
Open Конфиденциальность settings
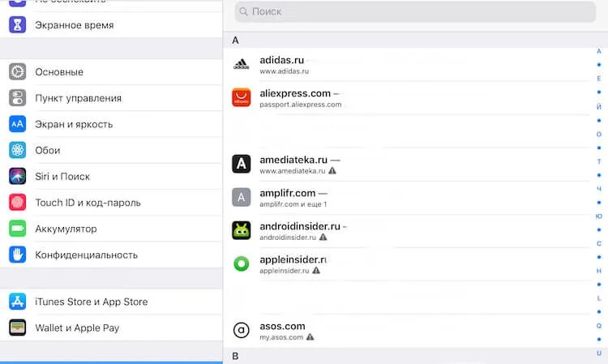pos(111,255)
